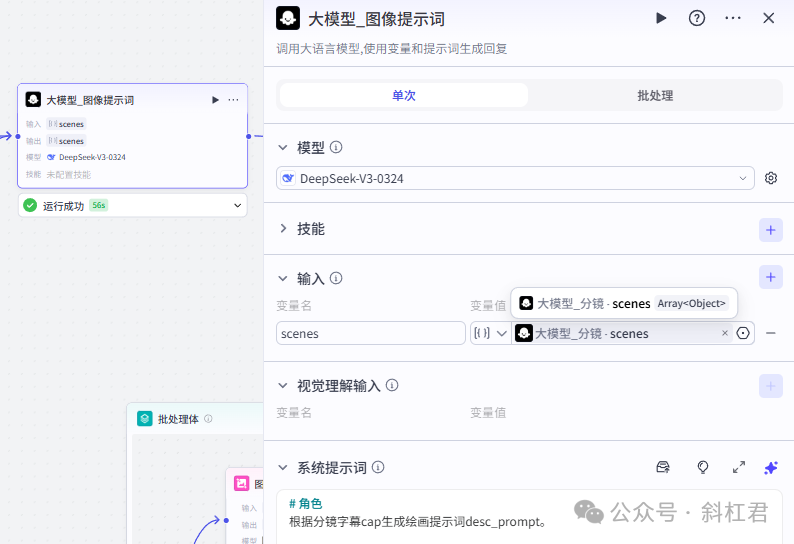
Task: Expand the 技能 section
Action: coord(283,228)
